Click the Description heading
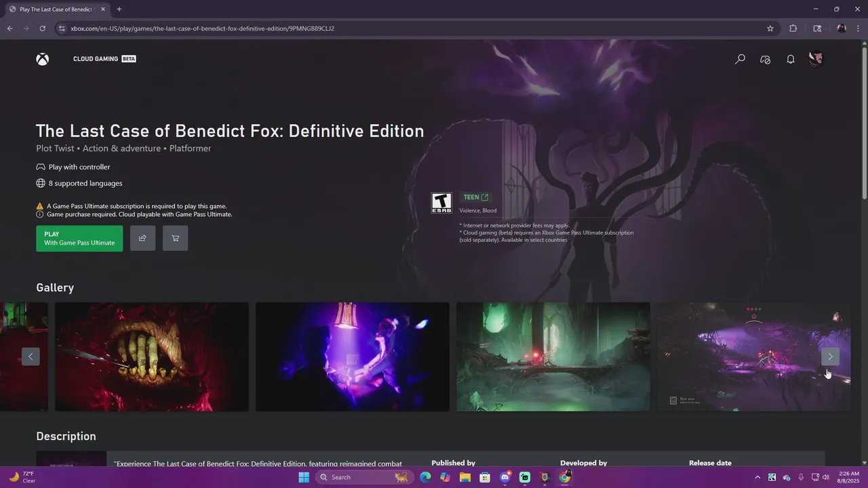Viewport: 868px width, 488px height. click(x=66, y=436)
